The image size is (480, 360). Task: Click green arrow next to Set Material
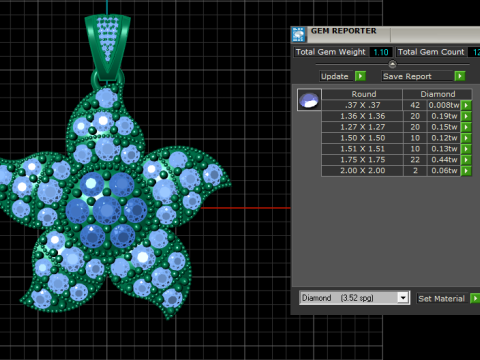(x=475, y=298)
